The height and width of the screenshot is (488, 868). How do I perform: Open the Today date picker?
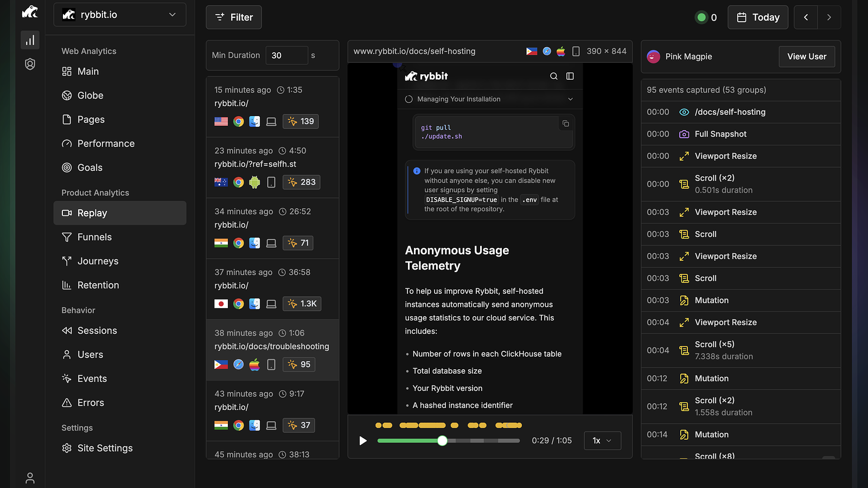tap(758, 17)
